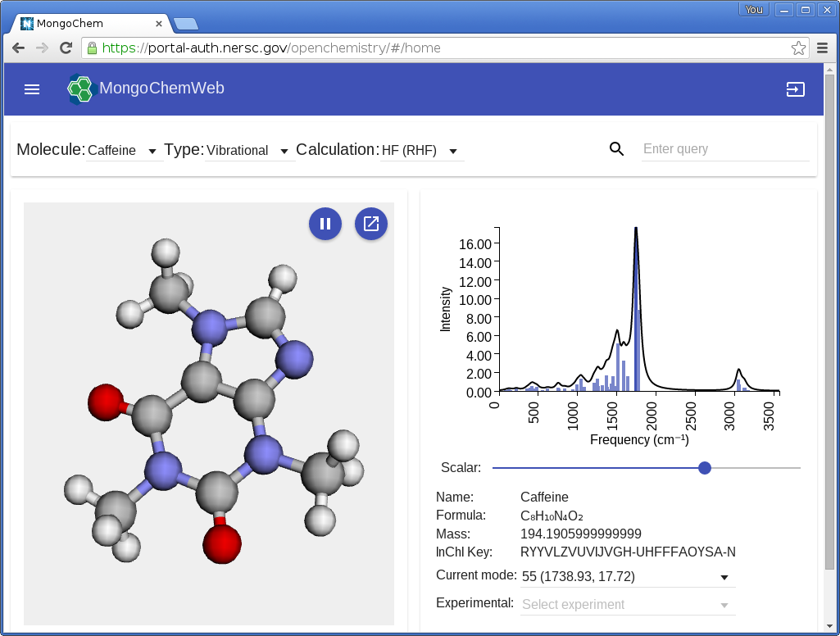The height and width of the screenshot is (636, 840).
Task: Click the MongoChemWeb logo icon
Action: coord(81,89)
